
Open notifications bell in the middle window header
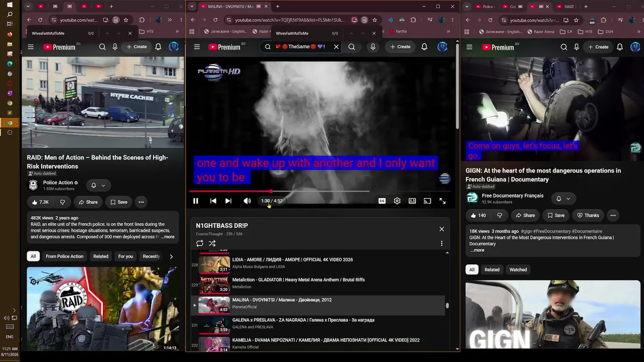424,47
